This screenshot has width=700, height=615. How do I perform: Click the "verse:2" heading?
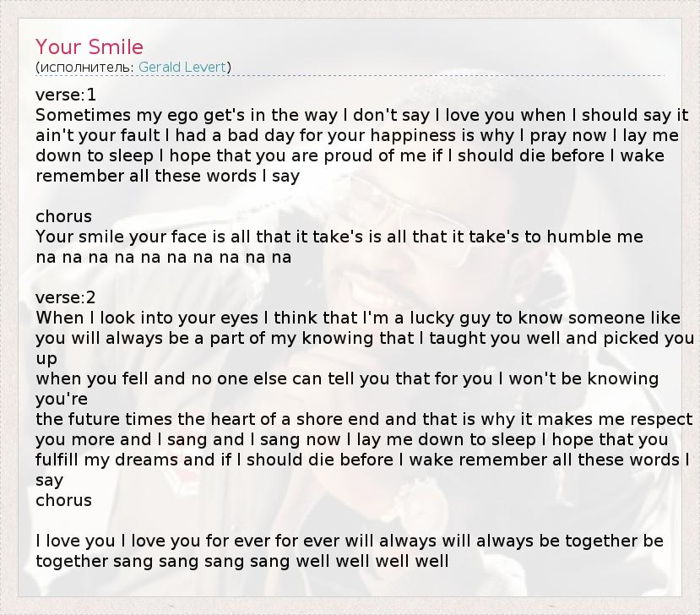coord(66,297)
